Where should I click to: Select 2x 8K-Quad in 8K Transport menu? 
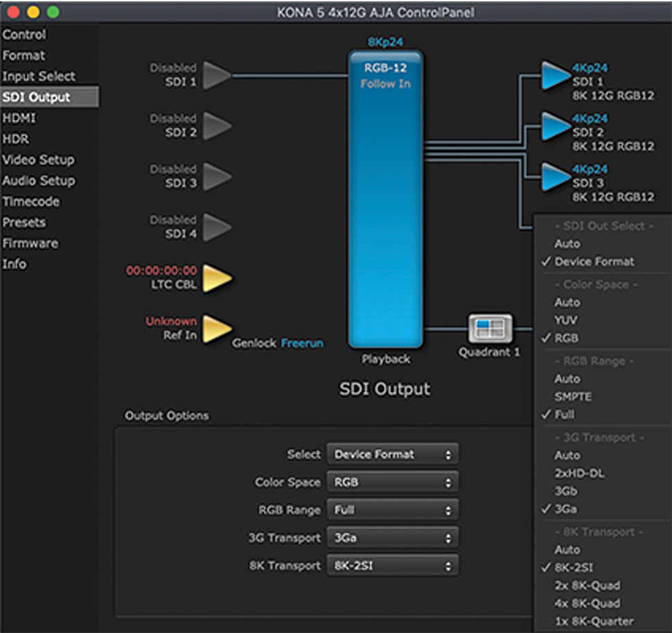587,585
